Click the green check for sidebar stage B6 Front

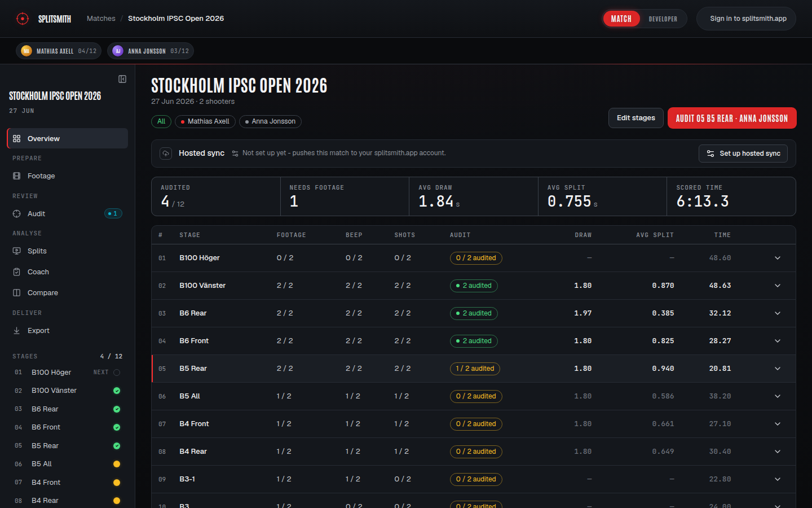117,427
